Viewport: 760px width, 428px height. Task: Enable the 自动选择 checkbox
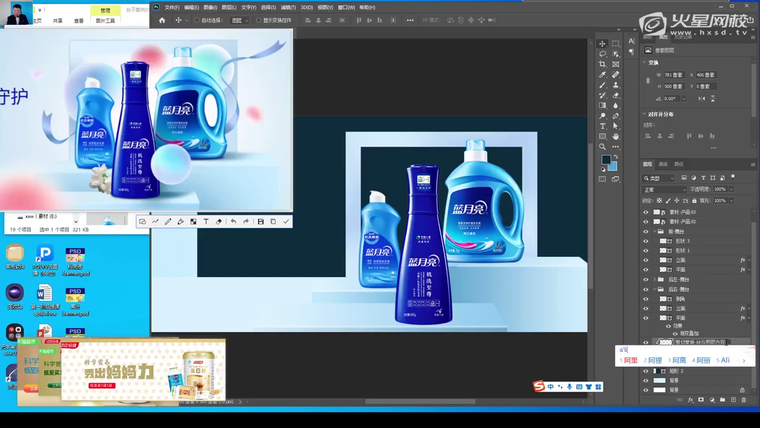tap(198, 20)
